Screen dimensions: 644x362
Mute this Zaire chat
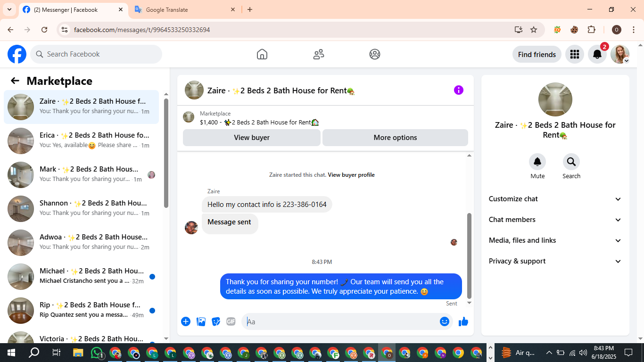(x=537, y=162)
